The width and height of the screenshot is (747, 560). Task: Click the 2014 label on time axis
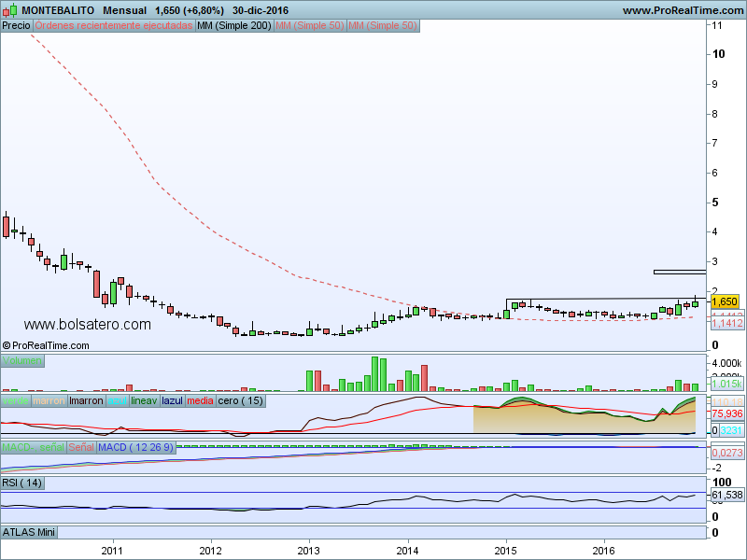(407, 551)
